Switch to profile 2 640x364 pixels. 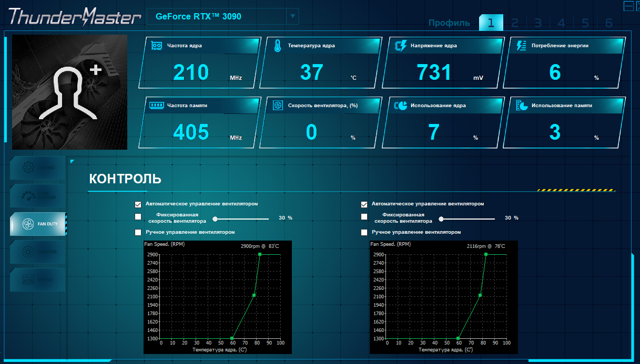[x=515, y=23]
